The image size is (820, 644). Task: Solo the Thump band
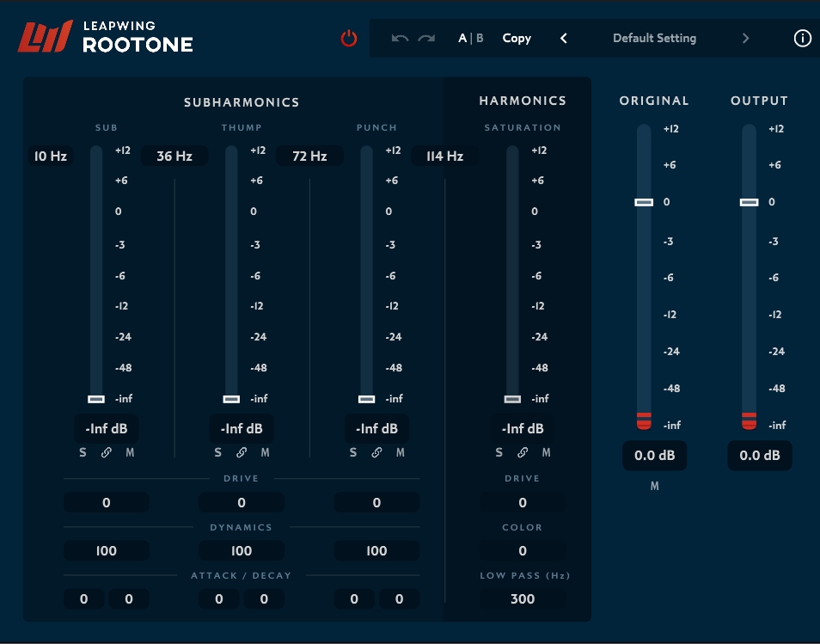click(x=218, y=452)
